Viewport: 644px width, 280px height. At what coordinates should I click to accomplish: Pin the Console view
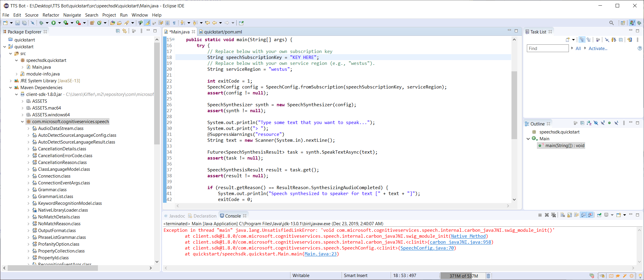pyautogui.click(x=599, y=215)
